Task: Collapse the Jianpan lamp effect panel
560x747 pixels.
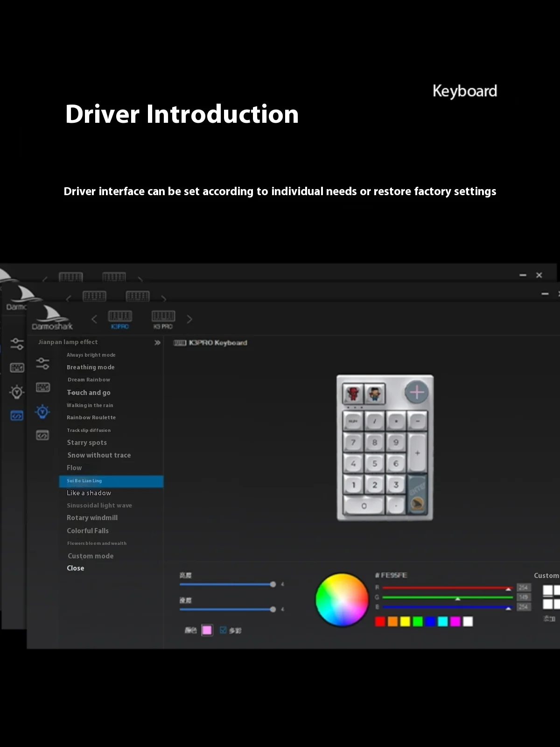Action: click(x=157, y=343)
